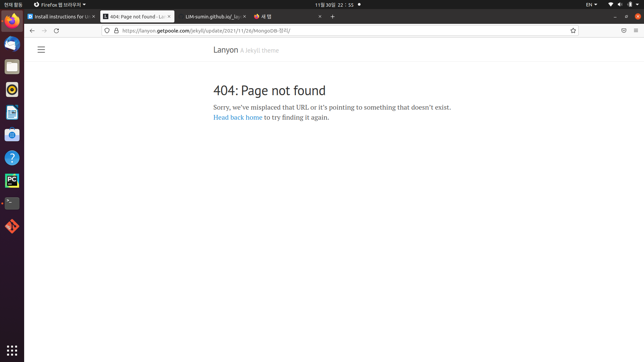Open Firefox's Pocket save menu
The image size is (644, 362).
[x=624, y=31]
